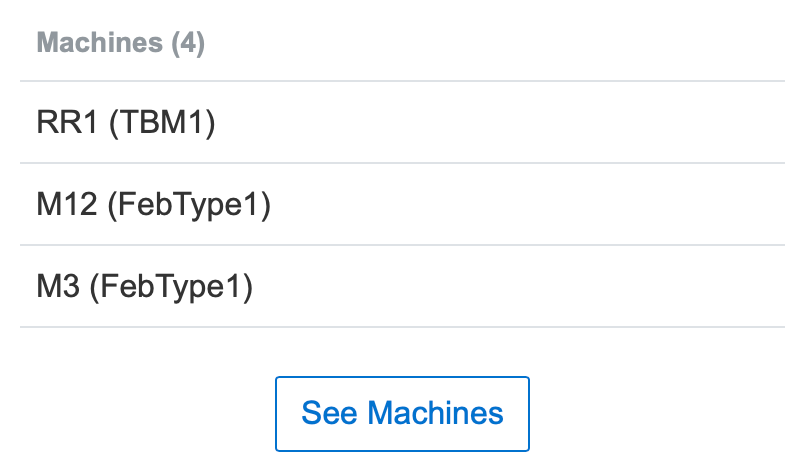Click the TBM1 type label beside RR1
Image resolution: width=812 pixels, height=474 pixels.
point(162,123)
